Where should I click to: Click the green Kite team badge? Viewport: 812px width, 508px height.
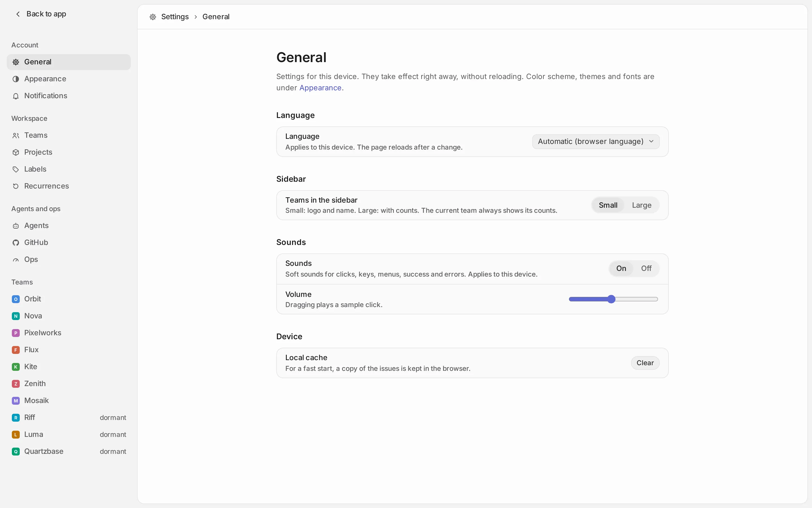[x=16, y=367]
